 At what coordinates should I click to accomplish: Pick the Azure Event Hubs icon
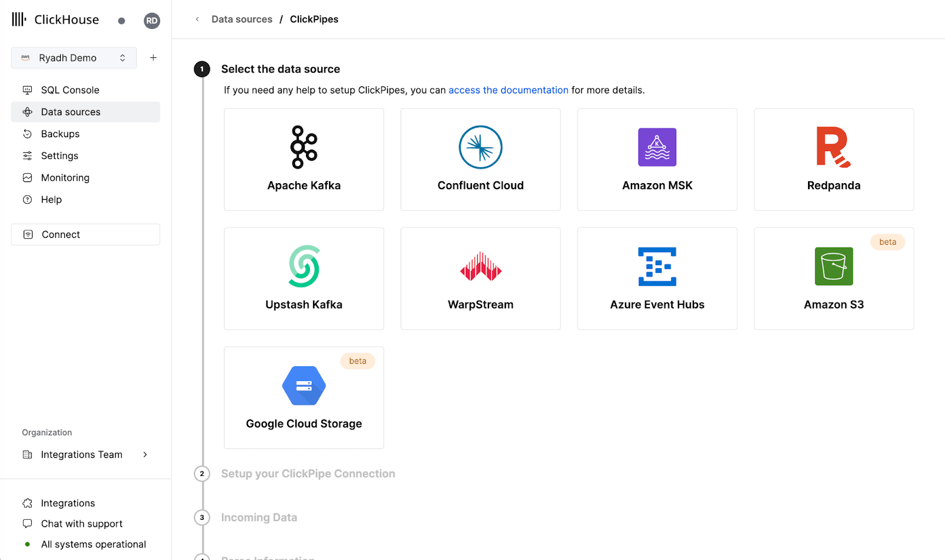pyautogui.click(x=657, y=266)
